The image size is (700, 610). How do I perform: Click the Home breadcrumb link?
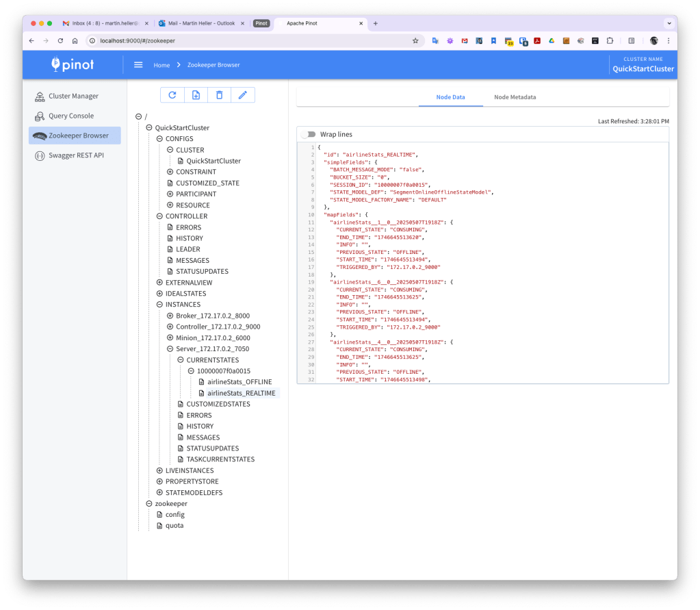click(161, 65)
